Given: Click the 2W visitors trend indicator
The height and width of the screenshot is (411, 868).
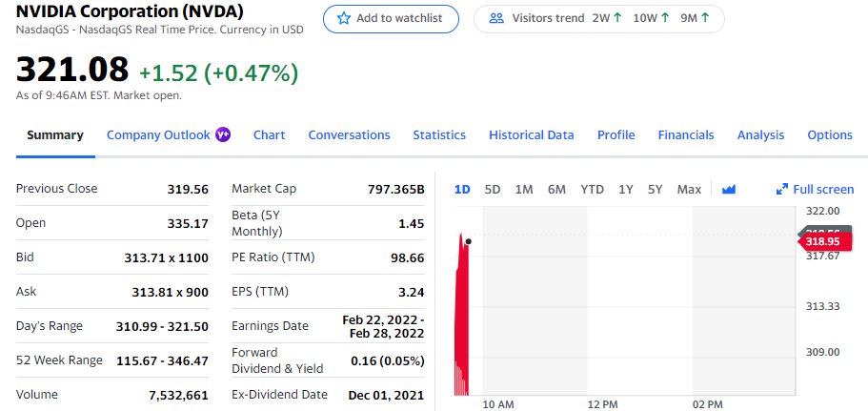Looking at the screenshot, I should pos(607,18).
